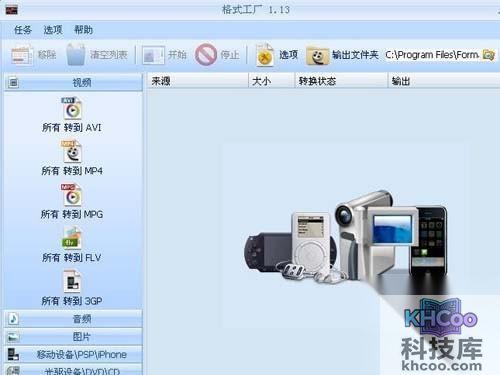Screen dimensions: 500x375
Task: Expand the 移动设备\PSP\iPhone category
Action: (73, 355)
